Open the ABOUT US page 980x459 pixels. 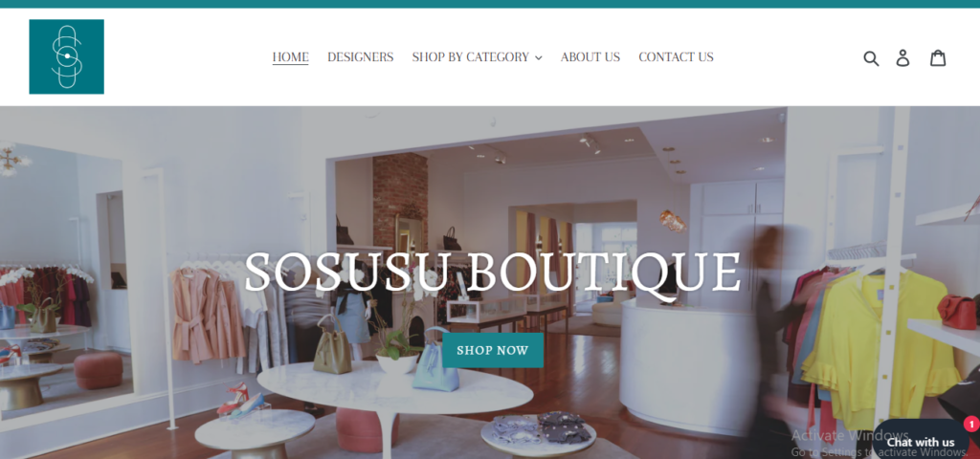590,56
